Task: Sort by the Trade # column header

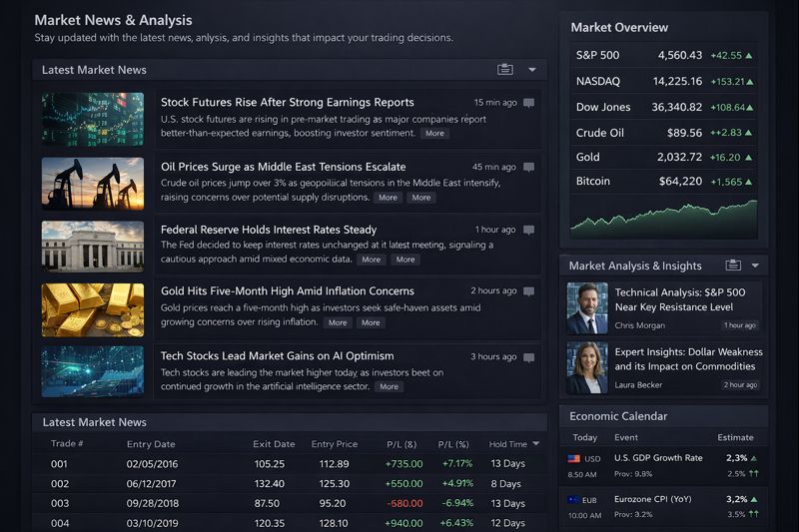Action: tap(67, 443)
